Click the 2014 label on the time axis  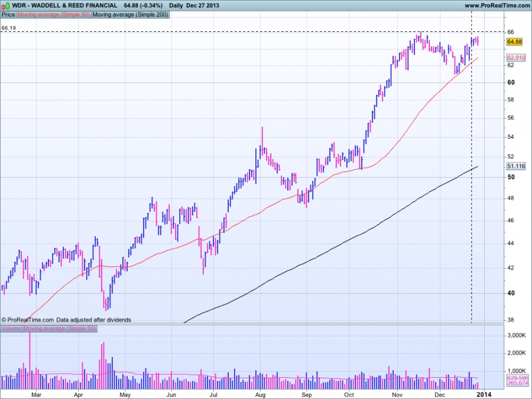pyautogui.click(x=484, y=394)
